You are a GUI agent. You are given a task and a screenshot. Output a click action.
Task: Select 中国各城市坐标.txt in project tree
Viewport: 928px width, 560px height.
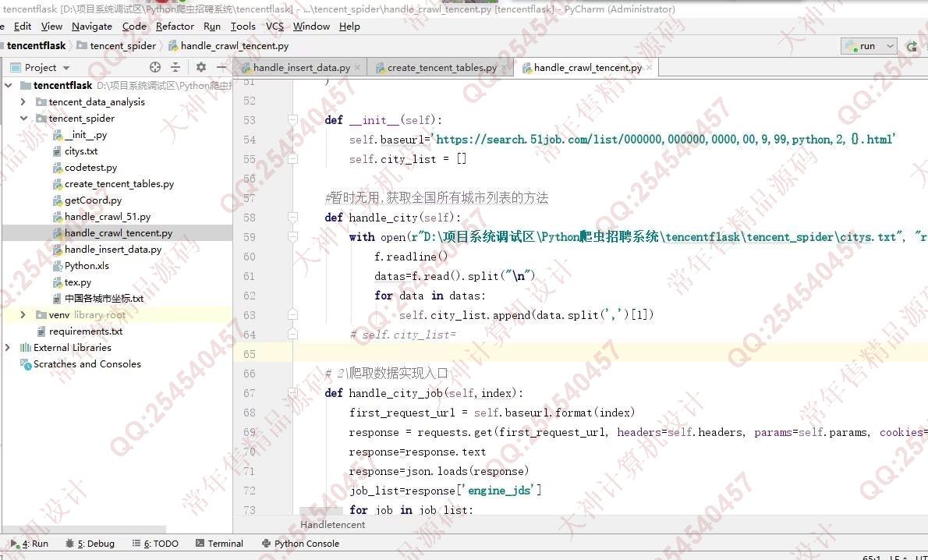98,299
